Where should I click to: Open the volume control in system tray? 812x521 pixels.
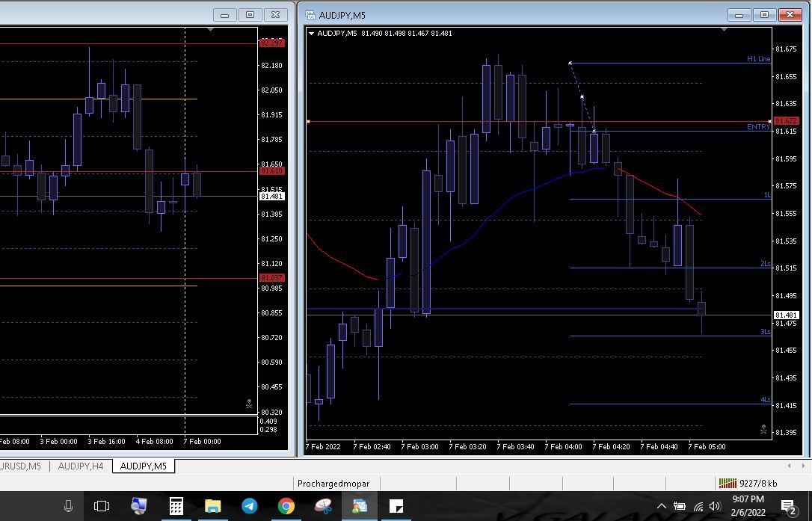715,506
